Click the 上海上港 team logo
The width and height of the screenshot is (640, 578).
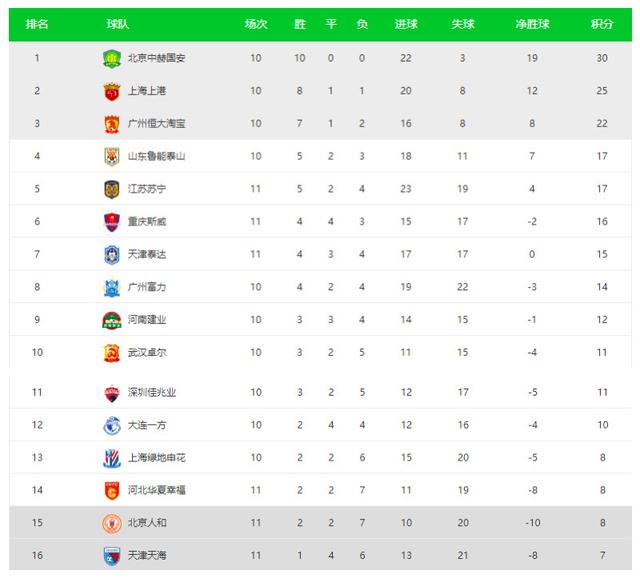pos(111,91)
